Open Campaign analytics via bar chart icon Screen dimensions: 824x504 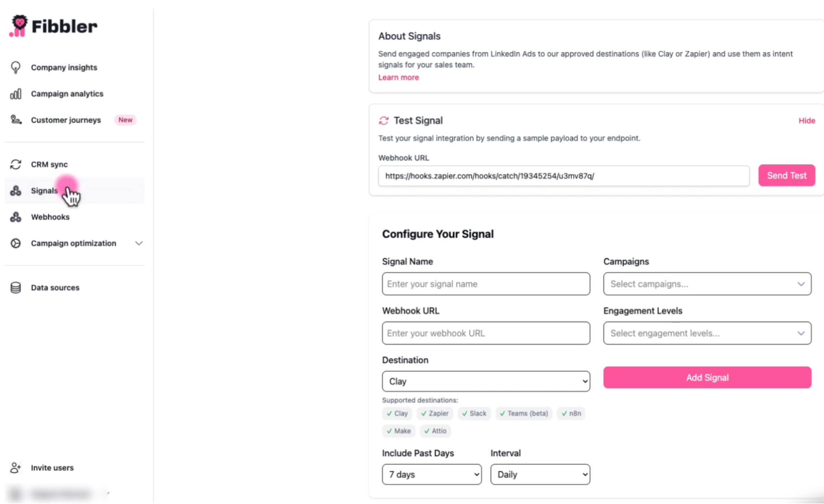(16, 94)
